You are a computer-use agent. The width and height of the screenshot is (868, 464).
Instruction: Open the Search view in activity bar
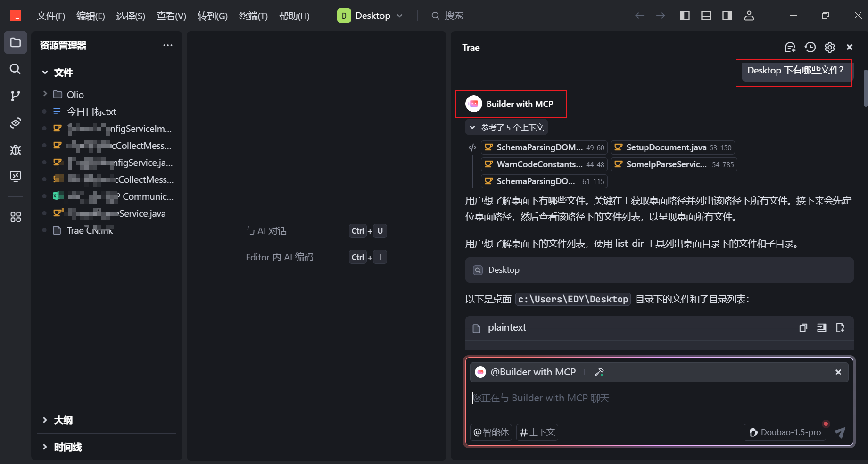click(16, 69)
